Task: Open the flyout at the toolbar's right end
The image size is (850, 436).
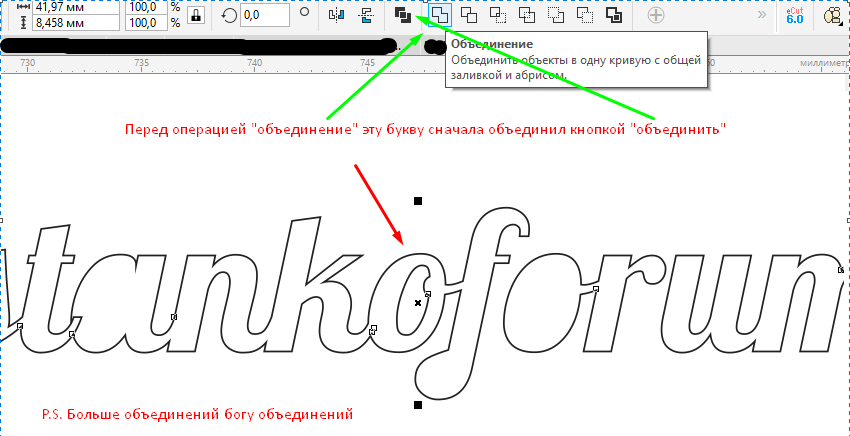Action: [x=832, y=15]
